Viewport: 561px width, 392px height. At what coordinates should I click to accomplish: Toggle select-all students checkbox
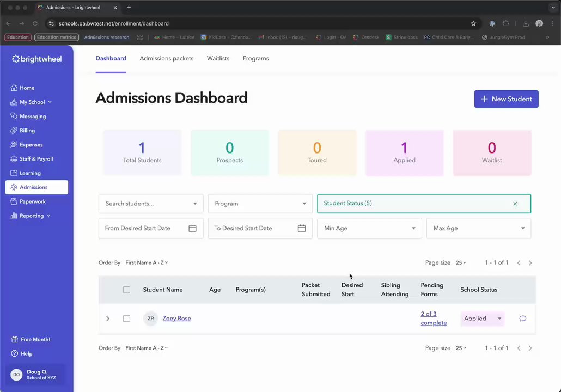(x=127, y=290)
